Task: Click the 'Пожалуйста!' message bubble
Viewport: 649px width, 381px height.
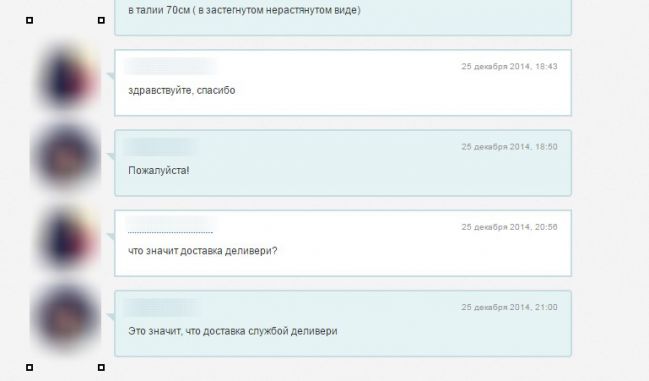Action: click(343, 163)
